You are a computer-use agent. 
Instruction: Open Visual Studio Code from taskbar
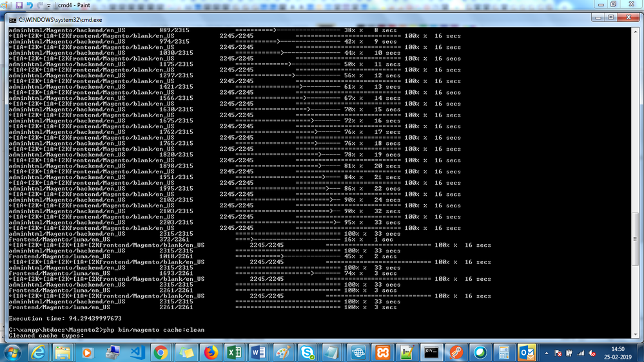[137, 352]
